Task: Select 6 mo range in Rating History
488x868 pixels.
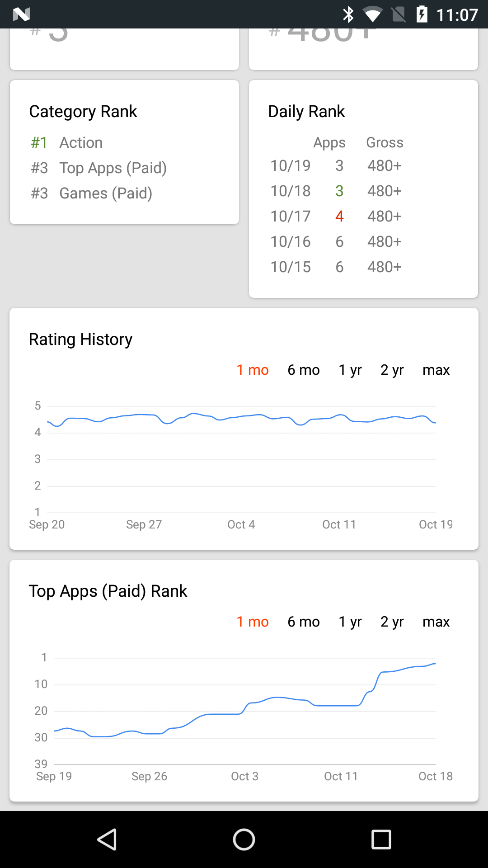Action: [304, 370]
